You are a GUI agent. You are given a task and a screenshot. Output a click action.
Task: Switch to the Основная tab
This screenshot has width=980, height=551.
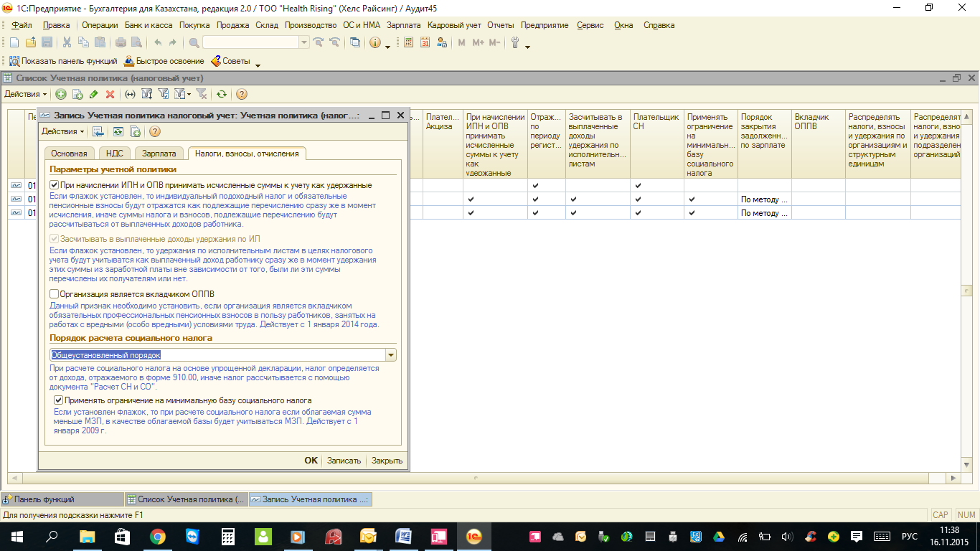coord(69,154)
